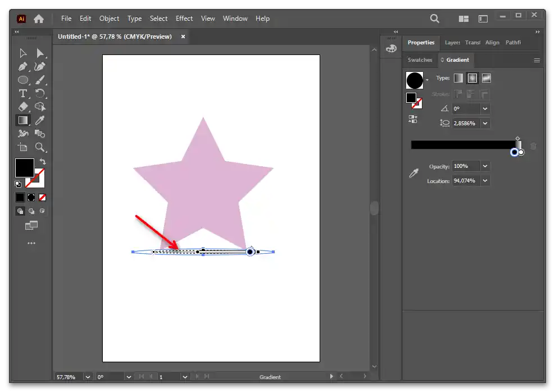Select the Eraser tool
Screen dimensions: 555x392
tap(22, 107)
